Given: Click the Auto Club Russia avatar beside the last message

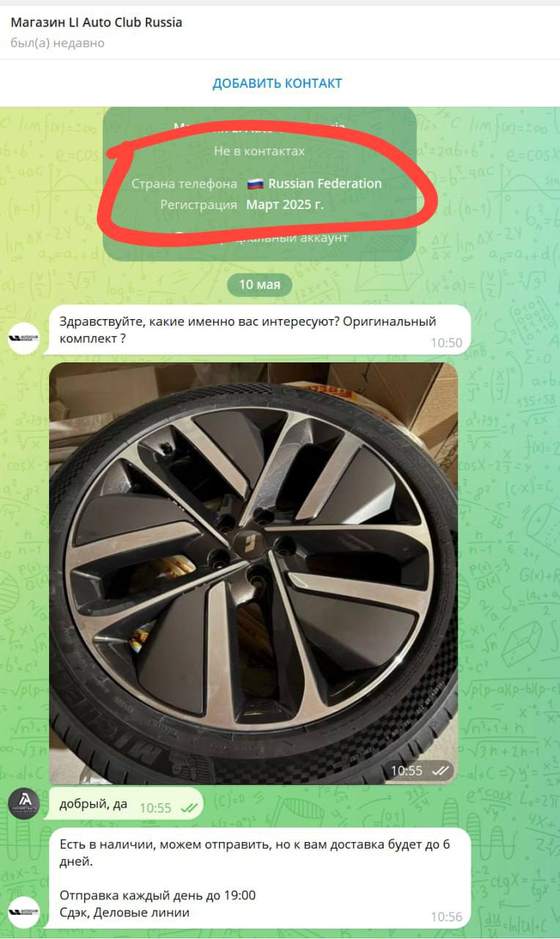Looking at the screenshot, I should coord(23,912).
